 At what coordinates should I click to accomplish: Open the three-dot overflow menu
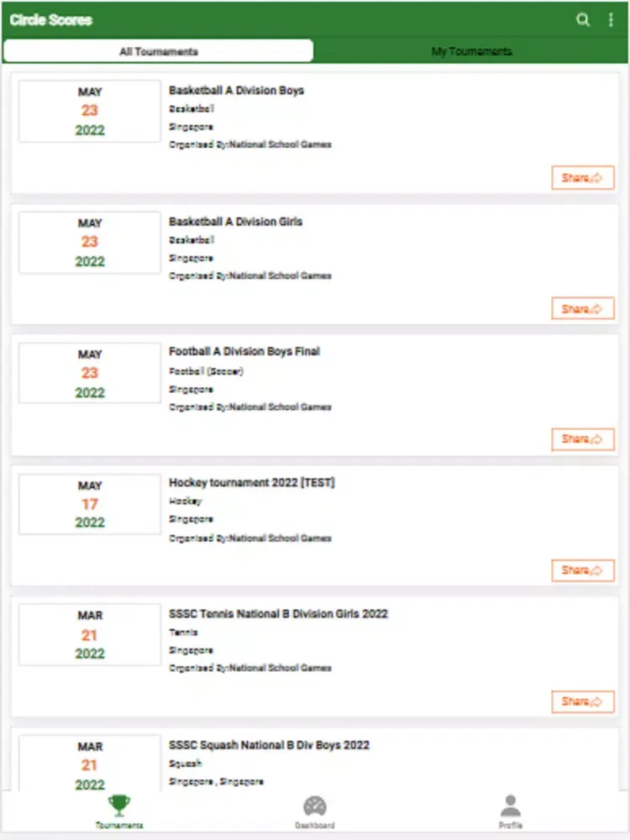(x=611, y=20)
